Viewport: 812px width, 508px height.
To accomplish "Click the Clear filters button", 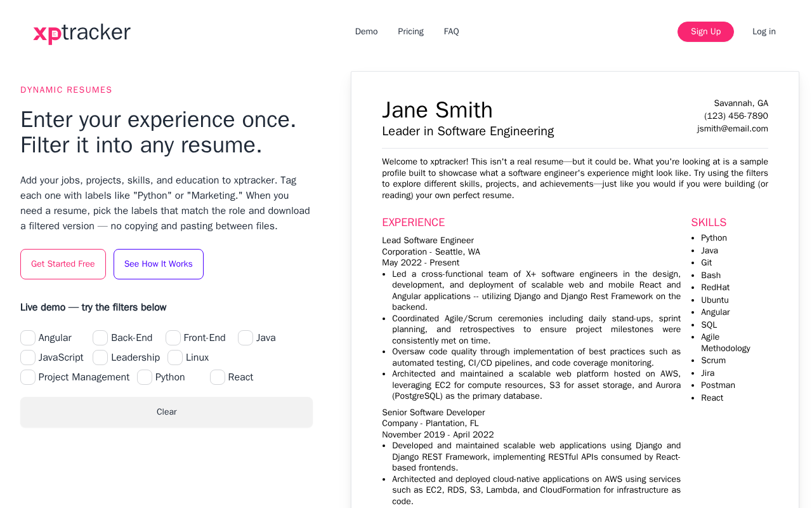I will pos(166,412).
